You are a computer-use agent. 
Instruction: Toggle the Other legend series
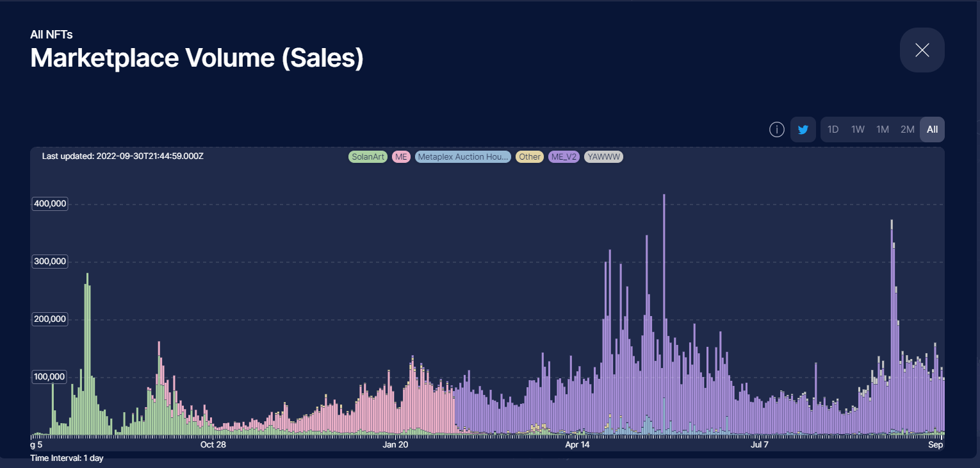530,157
